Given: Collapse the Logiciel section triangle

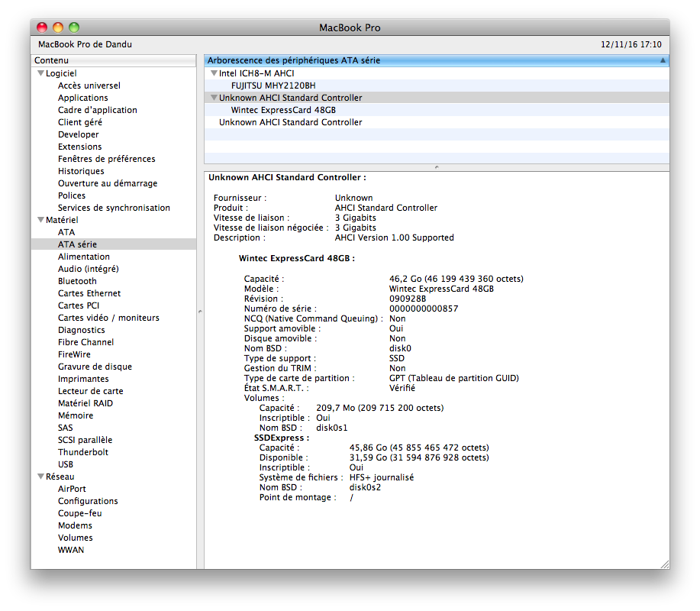Looking at the screenshot, I should [x=40, y=73].
